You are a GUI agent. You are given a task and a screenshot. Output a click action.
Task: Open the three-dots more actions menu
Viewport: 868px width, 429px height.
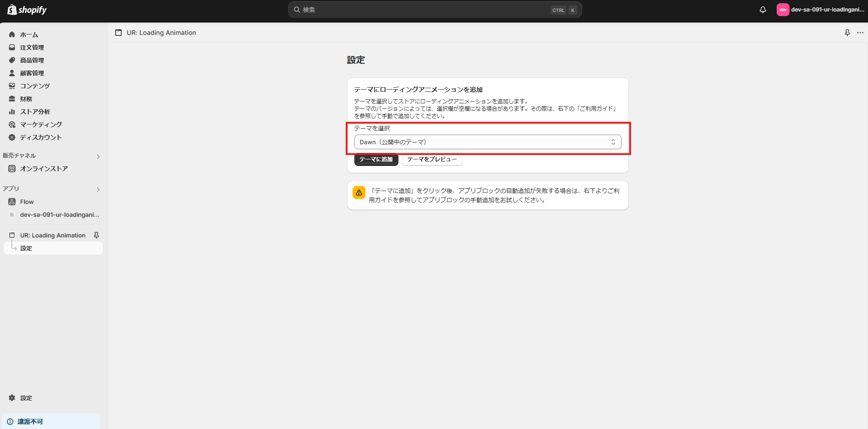pos(860,33)
